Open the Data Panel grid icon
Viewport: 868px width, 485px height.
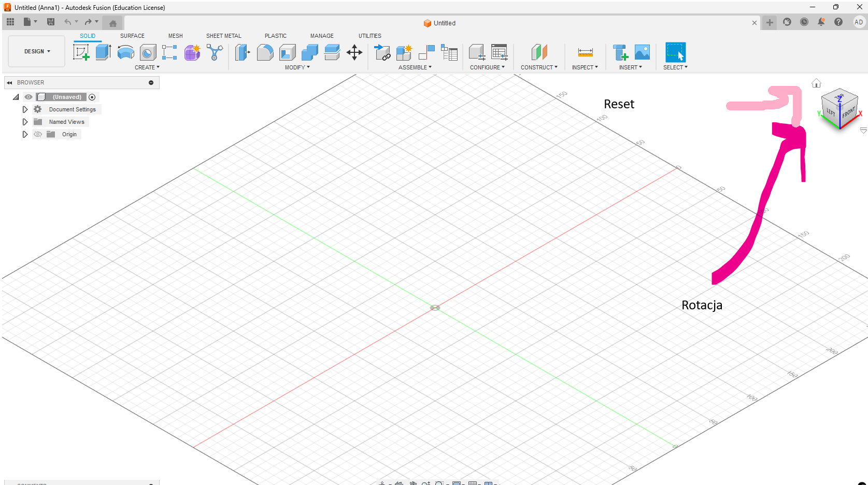click(x=10, y=22)
